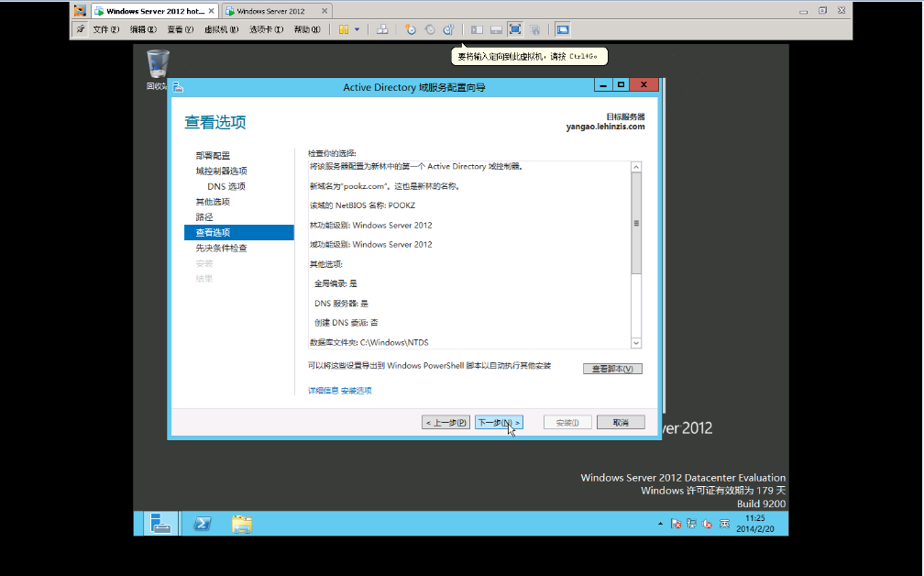
Task: Click the console view icon
Action: tap(563, 29)
